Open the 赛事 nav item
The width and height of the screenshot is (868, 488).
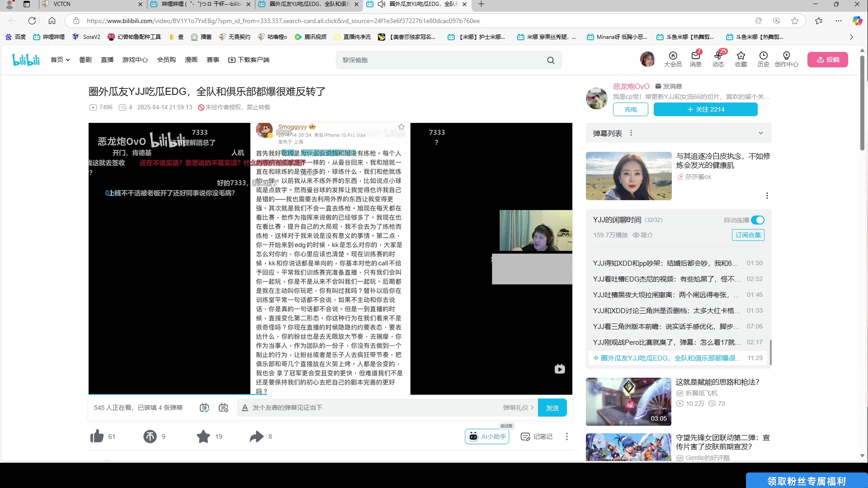pos(213,60)
